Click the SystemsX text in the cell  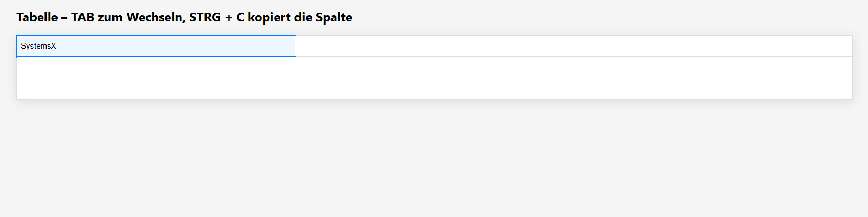[38, 46]
